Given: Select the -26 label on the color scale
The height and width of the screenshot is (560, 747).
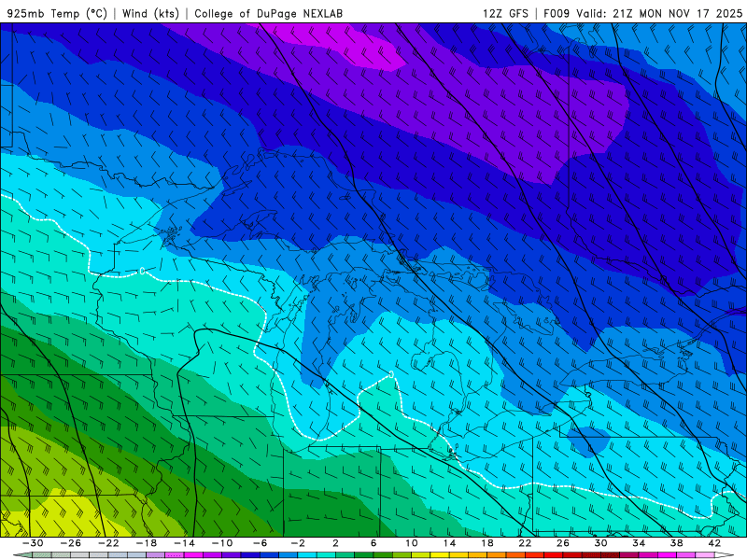Looking at the screenshot, I should (x=71, y=543).
